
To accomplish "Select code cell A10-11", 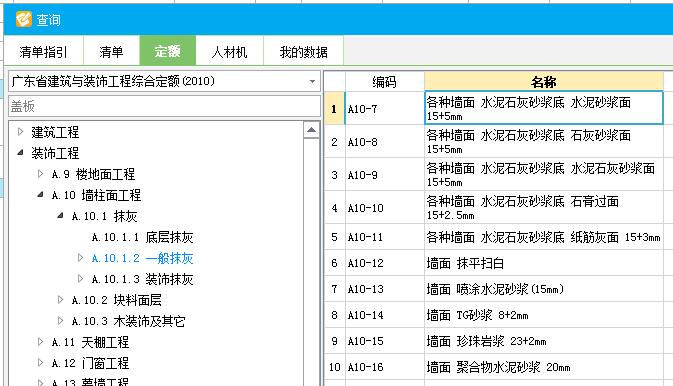I will tap(385, 237).
